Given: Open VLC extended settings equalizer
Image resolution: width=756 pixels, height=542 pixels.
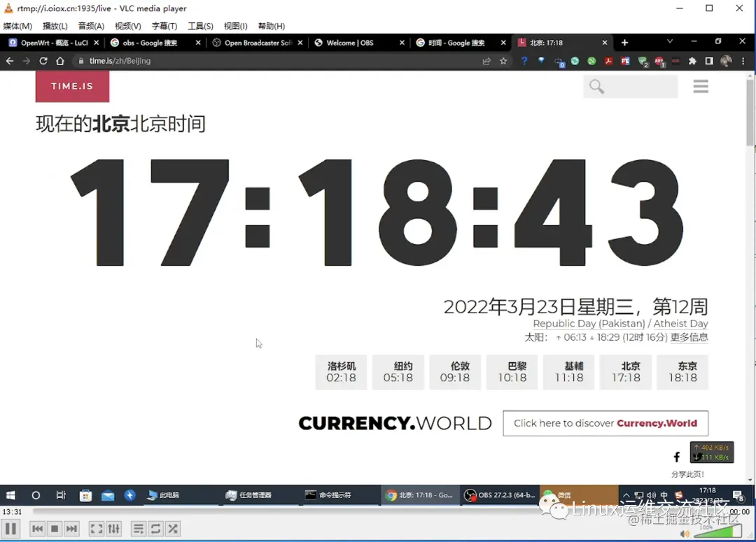Looking at the screenshot, I should point(114,529).
